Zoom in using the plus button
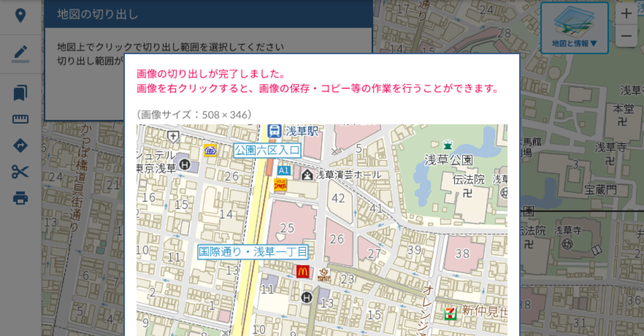The width and height of the screenshot is (644, 336). (627, 13)
